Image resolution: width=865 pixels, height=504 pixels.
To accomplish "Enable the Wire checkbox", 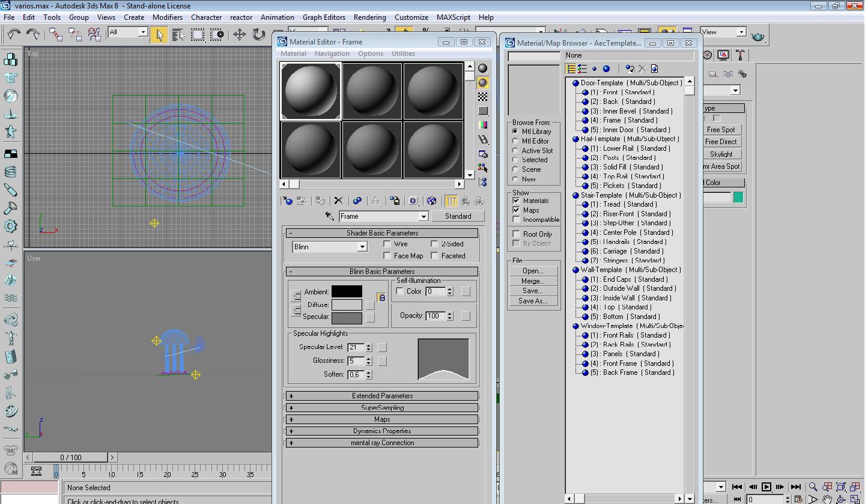I will (x=387, y=244).
